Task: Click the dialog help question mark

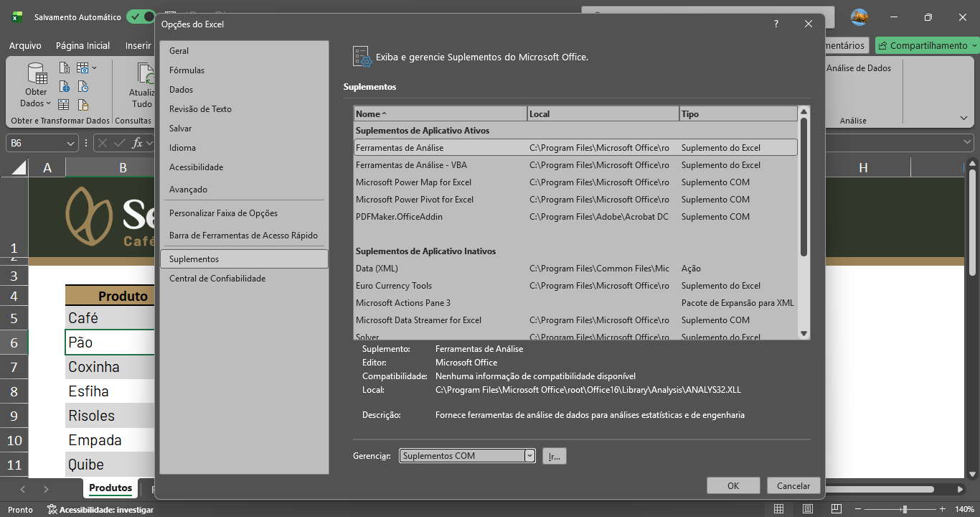Action: pyautogui.click(x=776, y=24)
